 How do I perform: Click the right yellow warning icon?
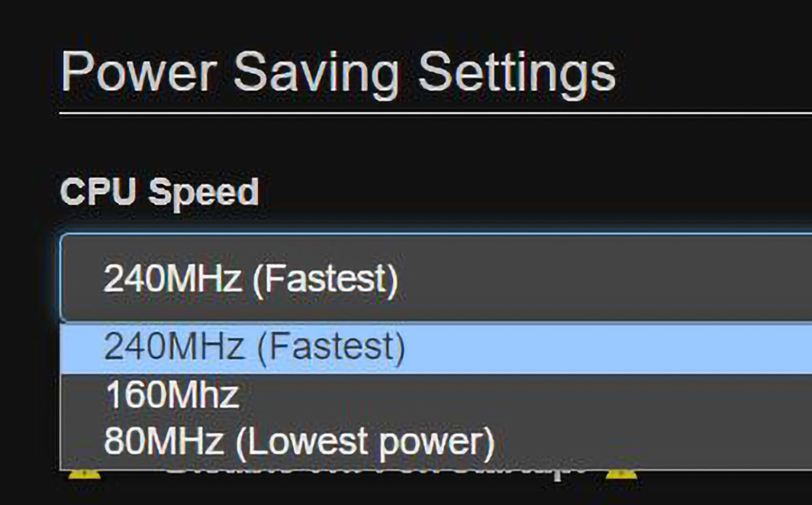click(621, 474)
